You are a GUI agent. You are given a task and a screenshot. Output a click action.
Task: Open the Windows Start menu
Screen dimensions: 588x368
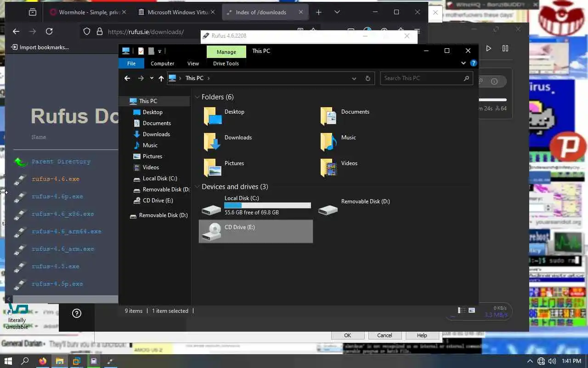point(8,361)
